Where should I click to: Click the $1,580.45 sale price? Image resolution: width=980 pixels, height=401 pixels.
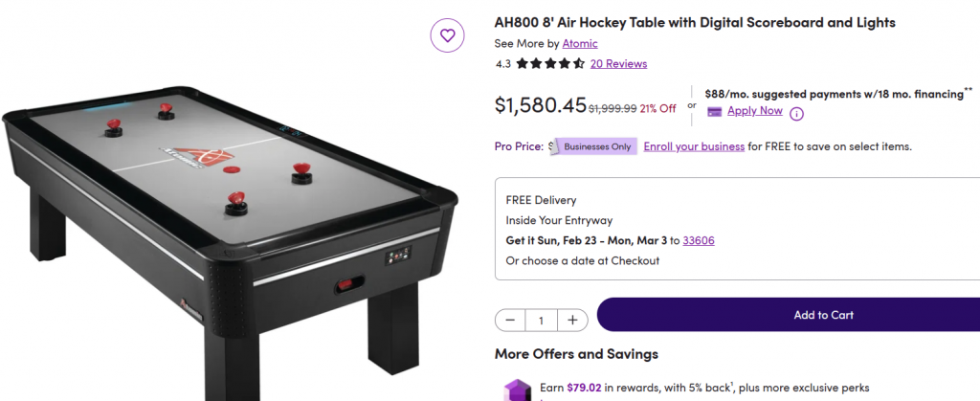click(x=540, y=105)
